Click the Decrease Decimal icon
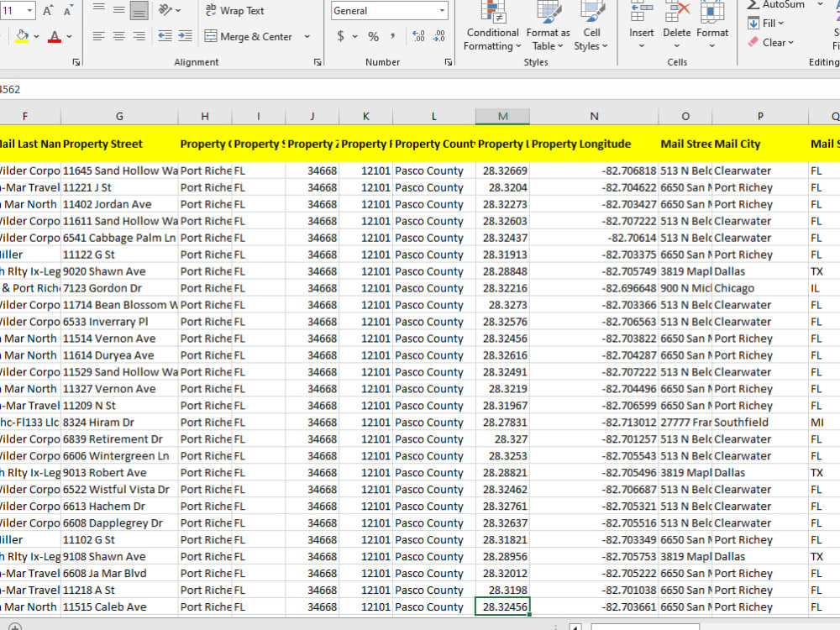 click(438, 36)
